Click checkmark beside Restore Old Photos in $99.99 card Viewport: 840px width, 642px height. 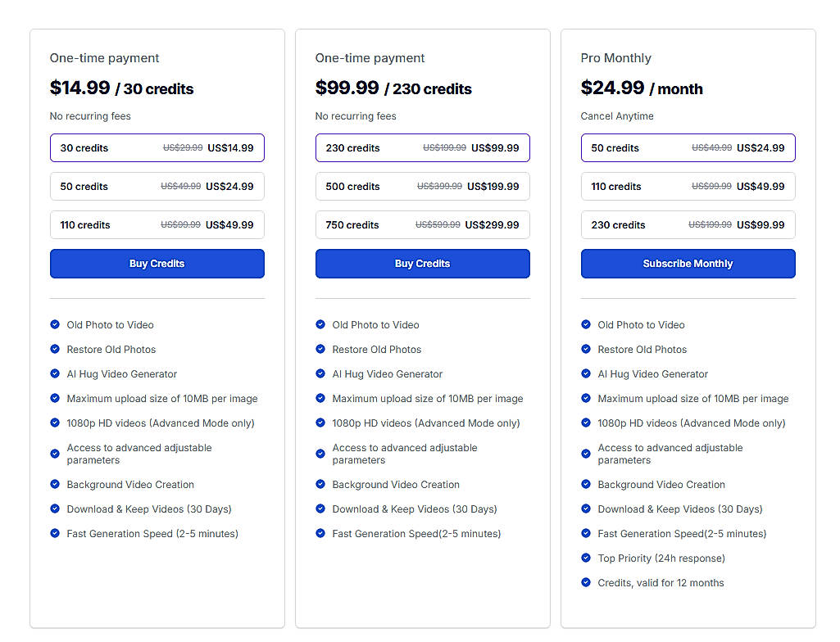(320, 349)
